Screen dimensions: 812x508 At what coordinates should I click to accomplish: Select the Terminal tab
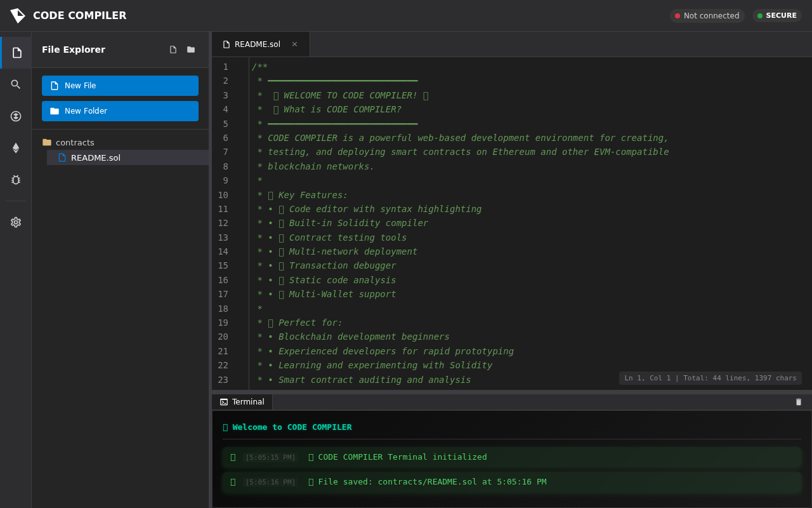tap(242, 402)
